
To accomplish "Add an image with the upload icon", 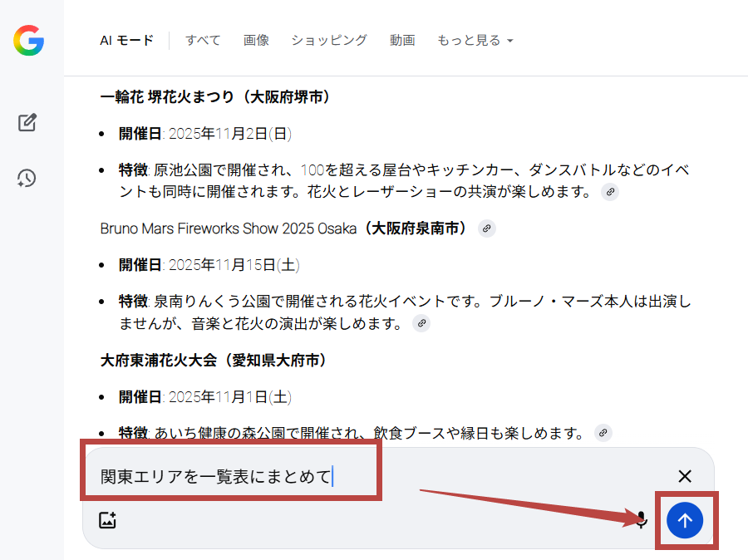I will [107, 520].
